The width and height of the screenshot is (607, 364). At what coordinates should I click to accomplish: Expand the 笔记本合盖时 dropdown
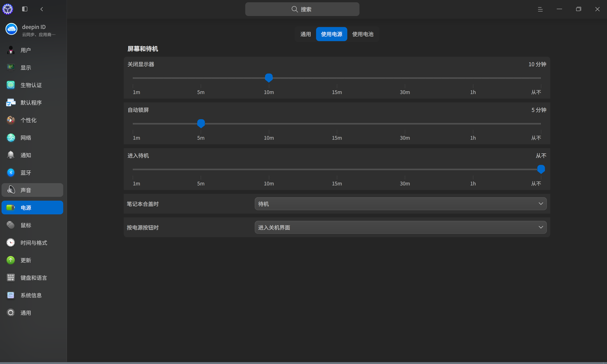pyautogui.click(x=400, y=204)
